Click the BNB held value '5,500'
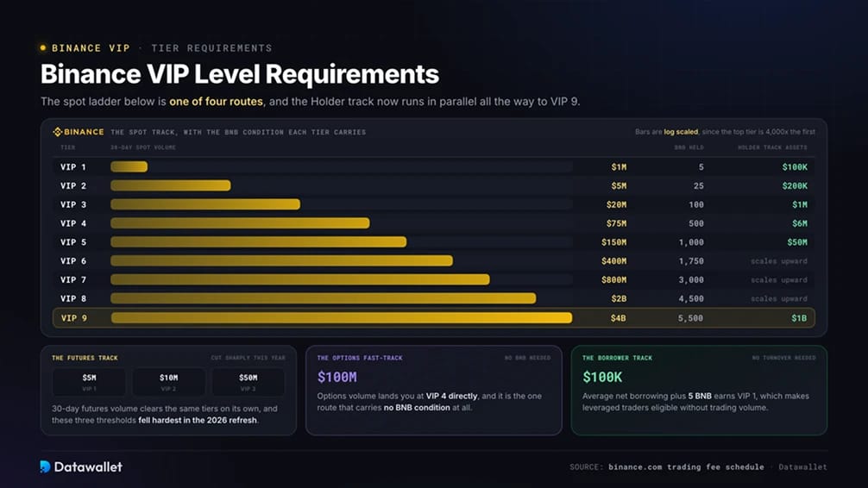Screen dimensions: 868x488 tap(691, 318)
